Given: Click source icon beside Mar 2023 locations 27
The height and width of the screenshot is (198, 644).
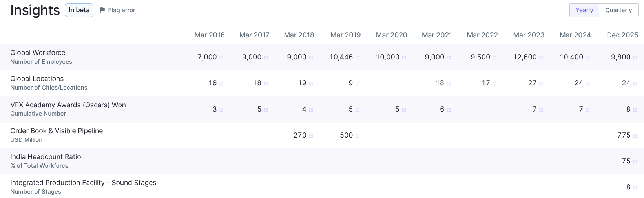Looking at the screenshot, I should pyautogui.click(x=541, y=83).
